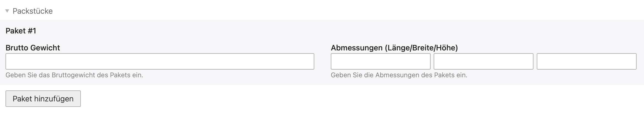
Task: Focus the Brutto Gewicht input field
Action: [x=159, y=61]
